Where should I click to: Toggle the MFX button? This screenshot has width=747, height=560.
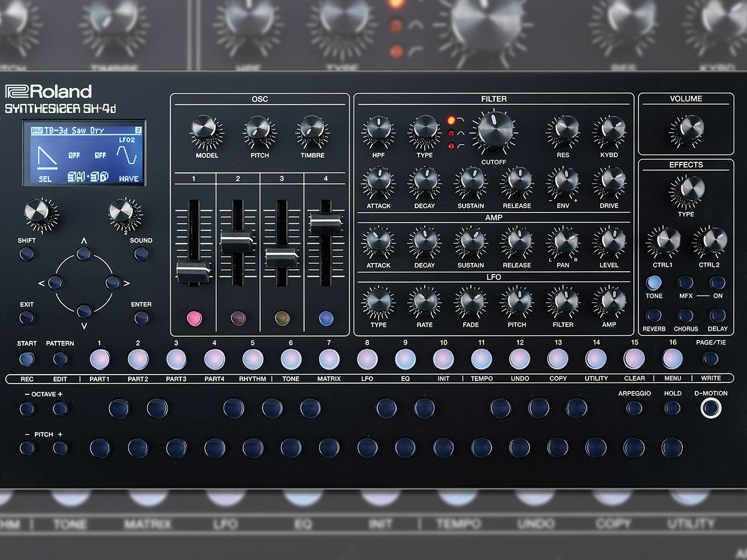pos(685,283)
